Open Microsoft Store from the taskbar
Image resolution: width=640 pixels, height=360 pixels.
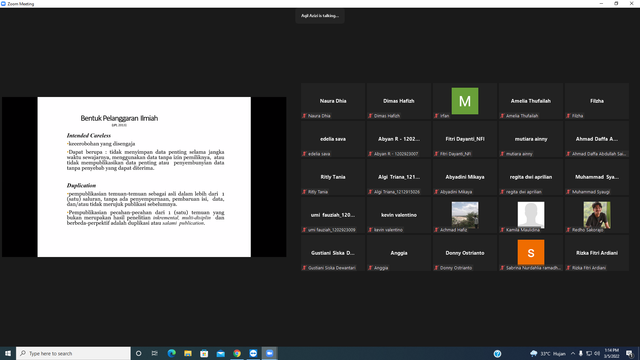204,353
